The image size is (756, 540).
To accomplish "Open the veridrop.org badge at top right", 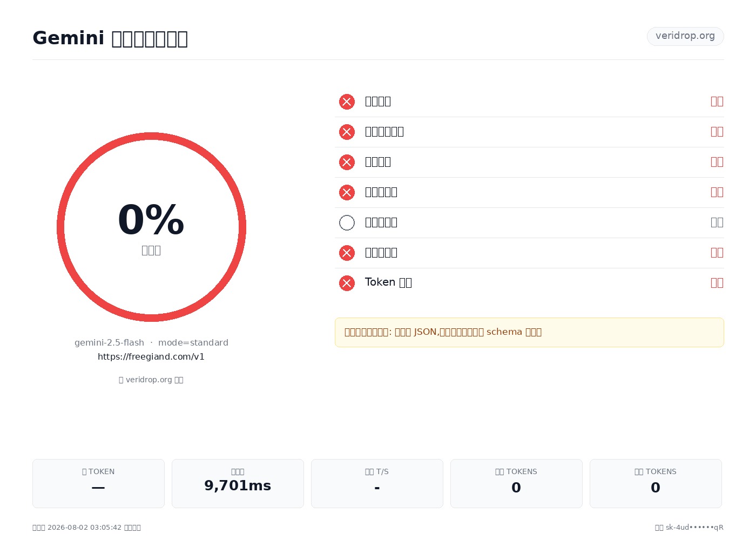I will [x=685, y=36].
